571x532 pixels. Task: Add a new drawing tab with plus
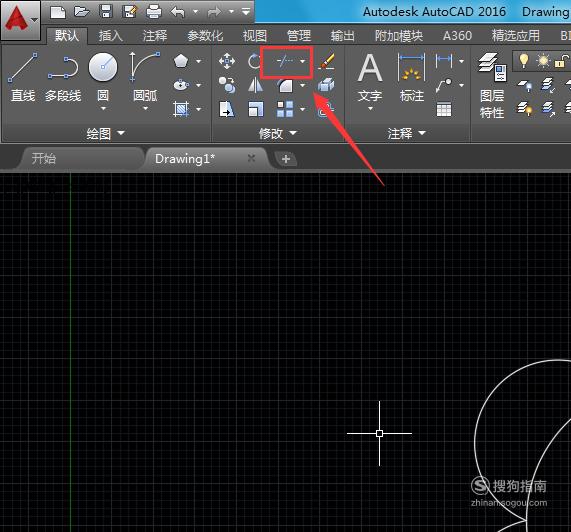tap(286, 159)
